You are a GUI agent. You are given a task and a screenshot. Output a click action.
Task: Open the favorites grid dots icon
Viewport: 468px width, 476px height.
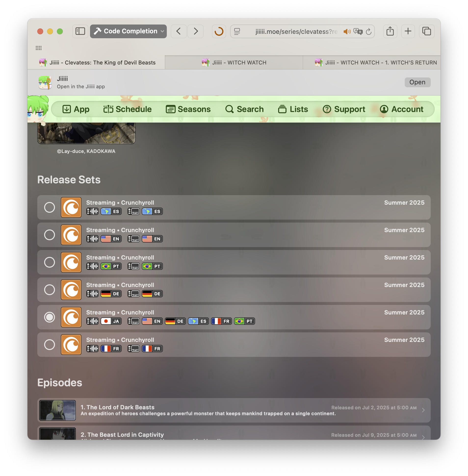point(39,48)
